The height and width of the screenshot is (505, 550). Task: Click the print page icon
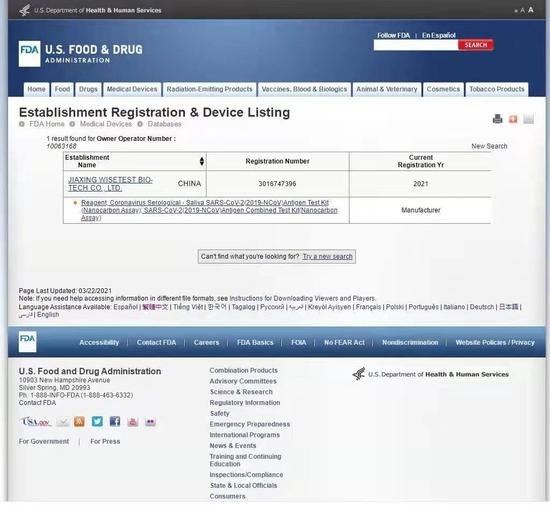tap(497, 119)
